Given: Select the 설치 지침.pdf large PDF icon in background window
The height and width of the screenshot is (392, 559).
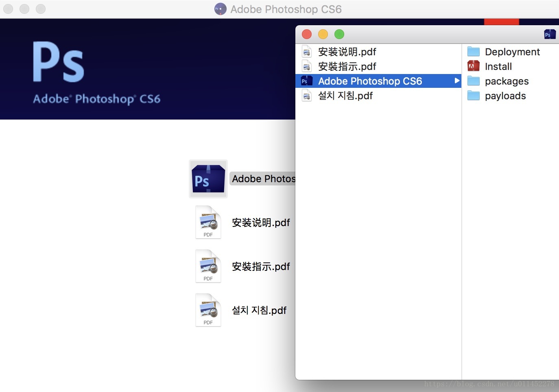Looking at the screenshot, I should 208,310.
